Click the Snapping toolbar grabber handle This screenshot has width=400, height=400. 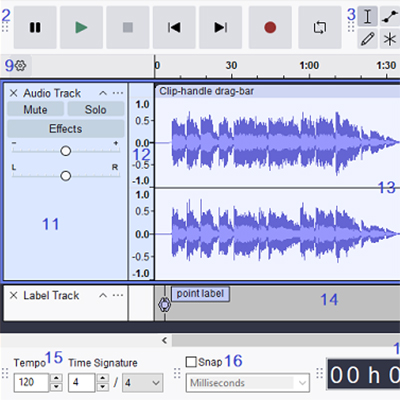[177, 373]
